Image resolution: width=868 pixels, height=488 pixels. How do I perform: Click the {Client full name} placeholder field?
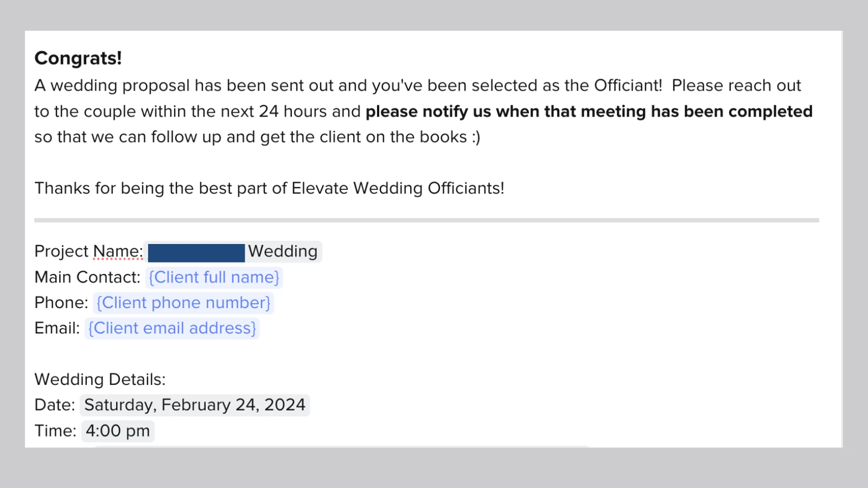(214, 277)
